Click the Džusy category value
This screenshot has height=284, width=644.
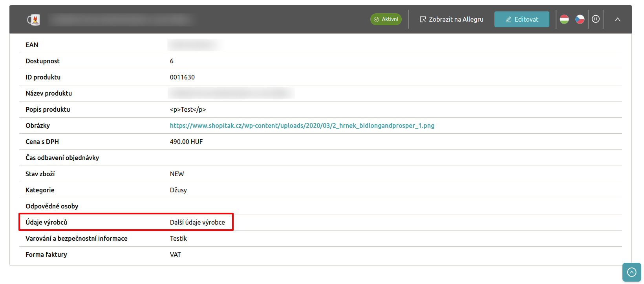178,190
